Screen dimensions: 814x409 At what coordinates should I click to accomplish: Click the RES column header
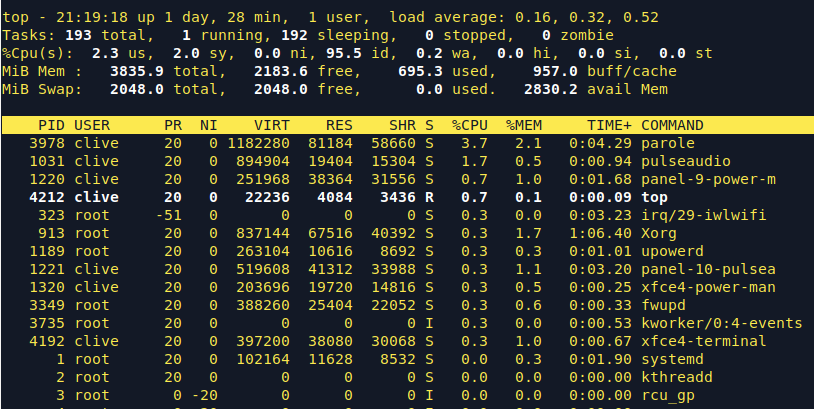339,126
